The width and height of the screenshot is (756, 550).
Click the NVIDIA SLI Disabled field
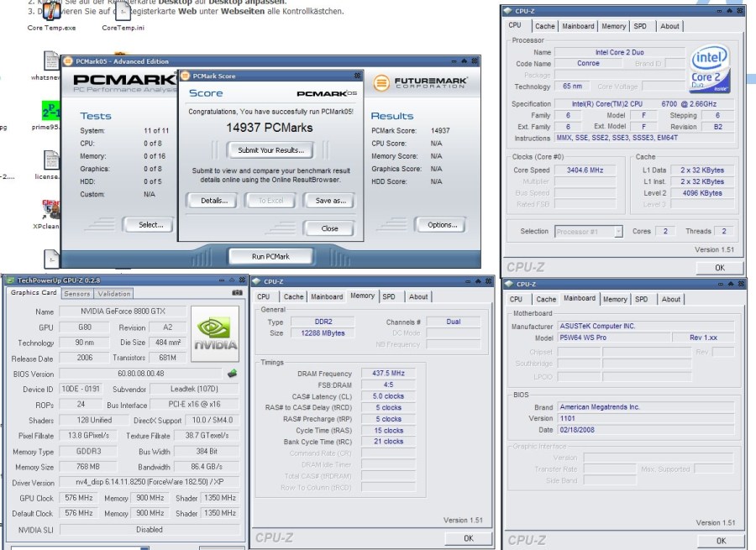click(x=149, y=529)
